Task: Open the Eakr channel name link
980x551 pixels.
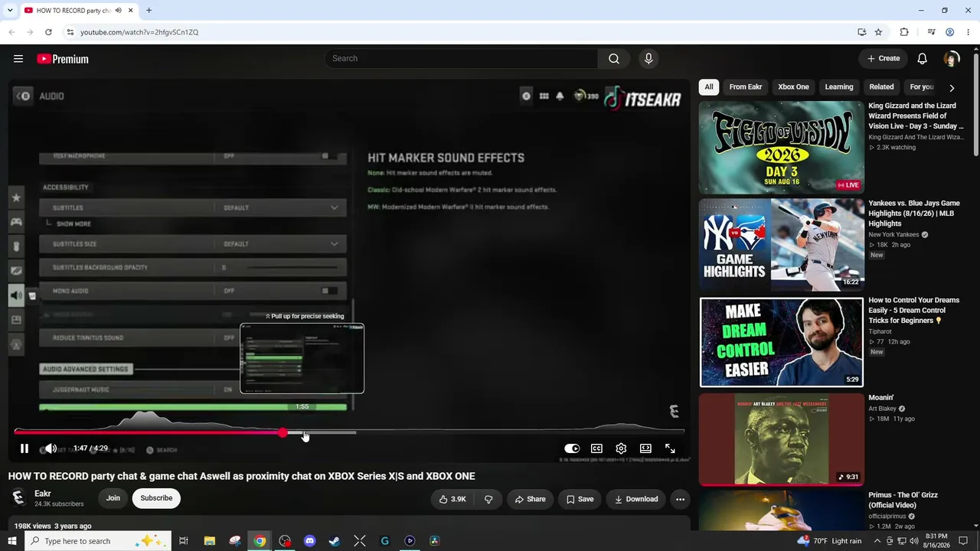Action: [x=43, y=494]
